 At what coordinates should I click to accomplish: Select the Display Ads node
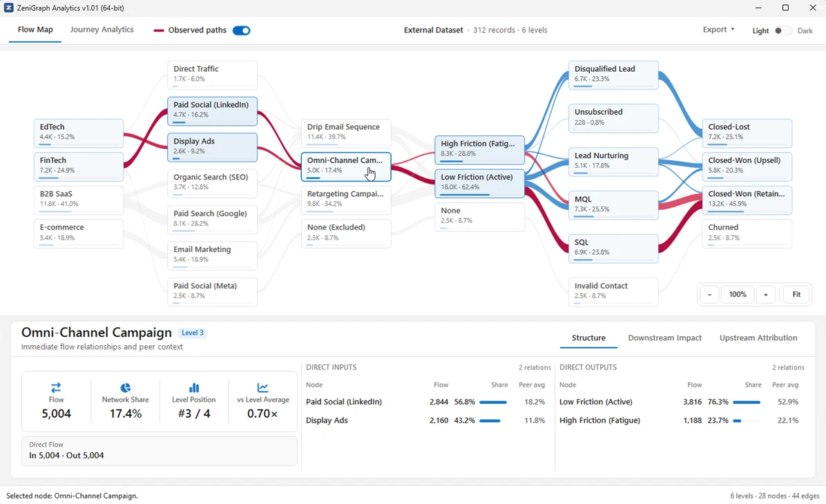tap(212, 147)
